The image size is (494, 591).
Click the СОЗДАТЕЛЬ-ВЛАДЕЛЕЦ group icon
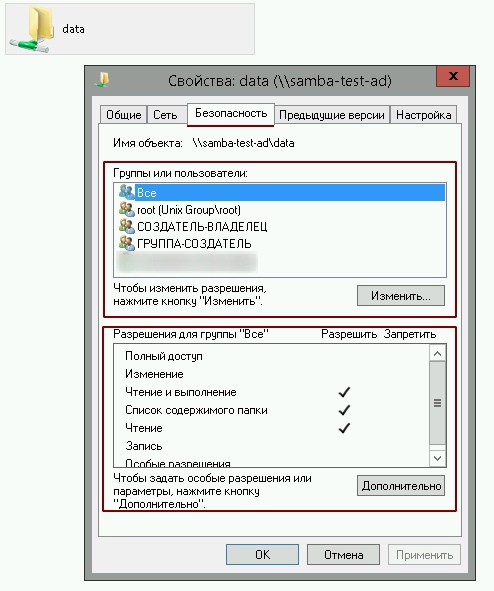(x=127, y=226)
